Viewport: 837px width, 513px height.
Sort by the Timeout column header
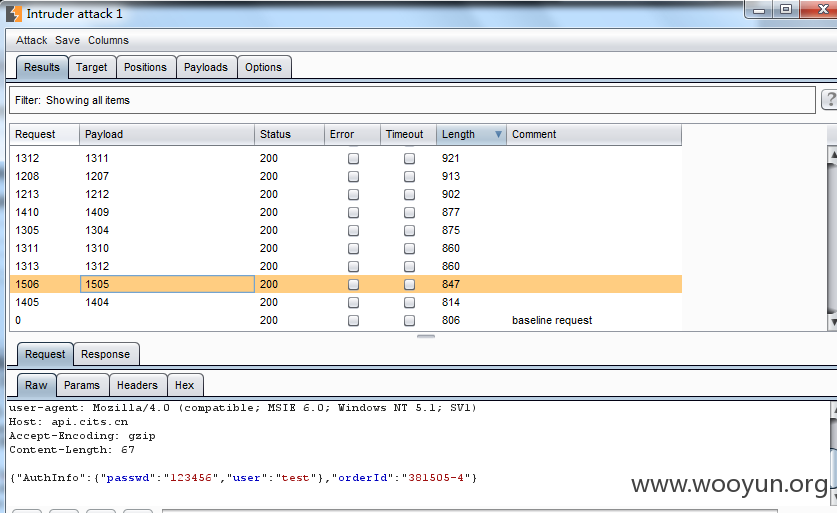pos(408,135)
